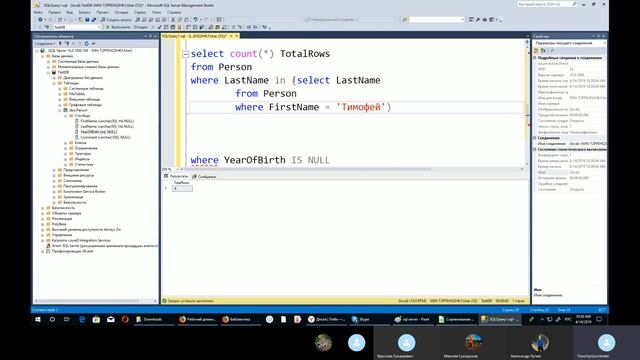Collapse the select statement outline box
The image size is (640, 360).
(185, 54)
